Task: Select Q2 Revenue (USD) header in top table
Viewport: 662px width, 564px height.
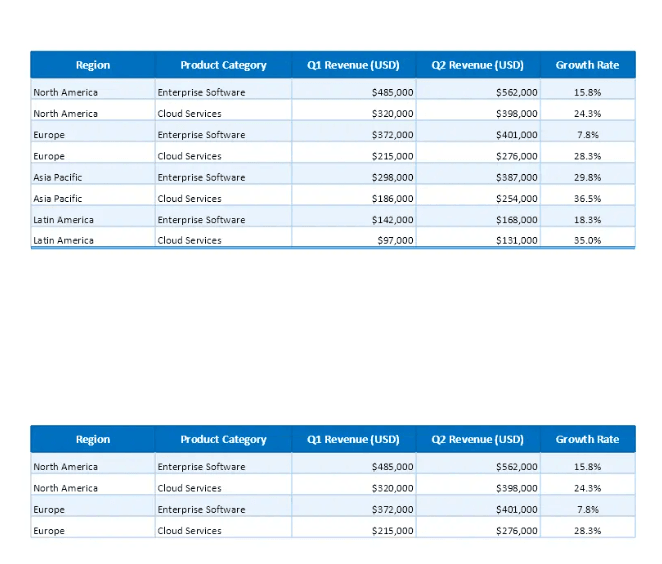Action: tap(478, 65)
